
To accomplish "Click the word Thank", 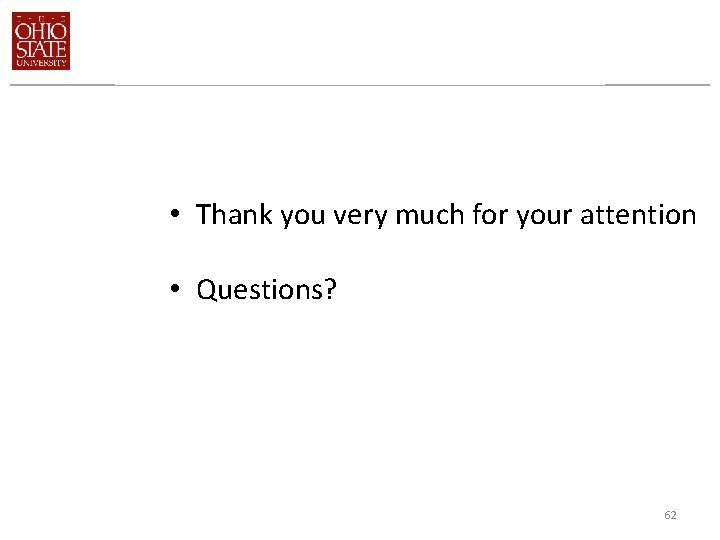I will pos(234,214).
